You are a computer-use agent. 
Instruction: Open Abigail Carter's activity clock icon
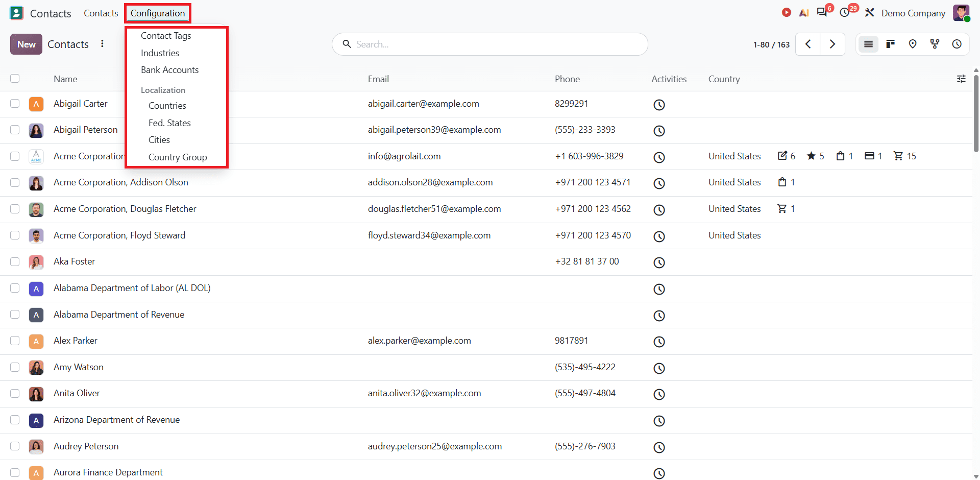[659, 105]
